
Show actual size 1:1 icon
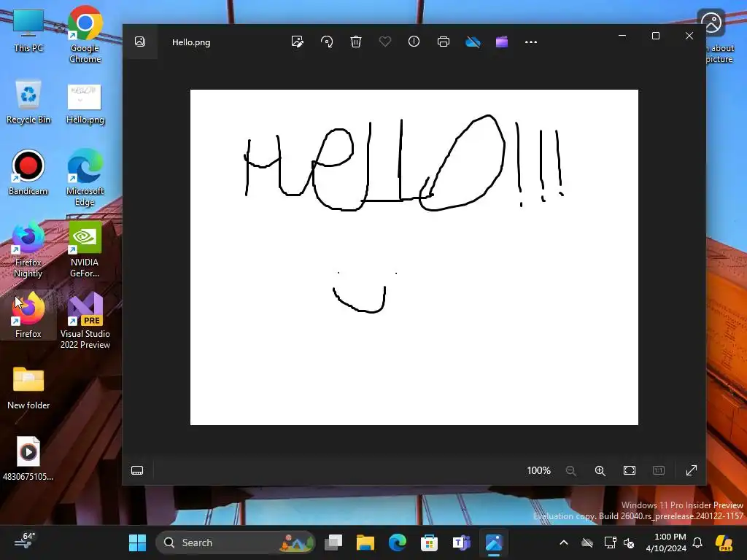659,470
